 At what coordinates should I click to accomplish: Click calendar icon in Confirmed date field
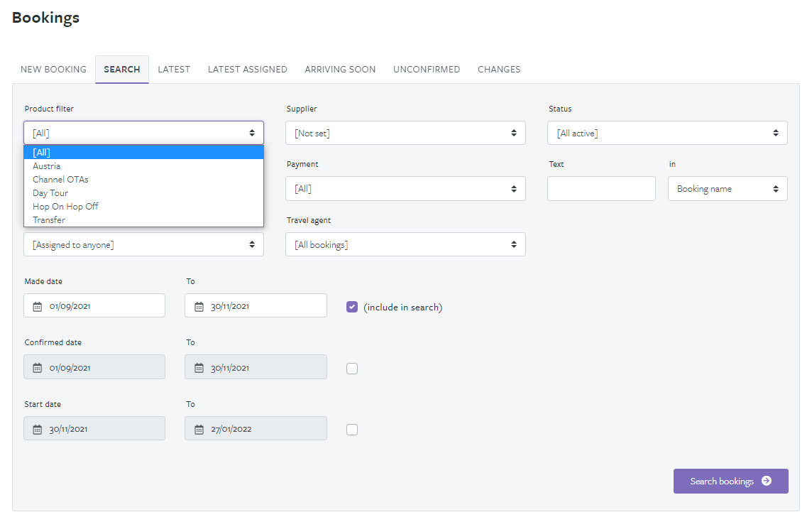click(x=38, y=368)
